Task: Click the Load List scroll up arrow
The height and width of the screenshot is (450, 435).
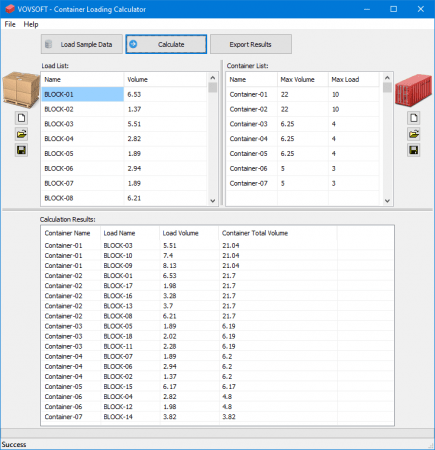Action: [x=213, y=78]
